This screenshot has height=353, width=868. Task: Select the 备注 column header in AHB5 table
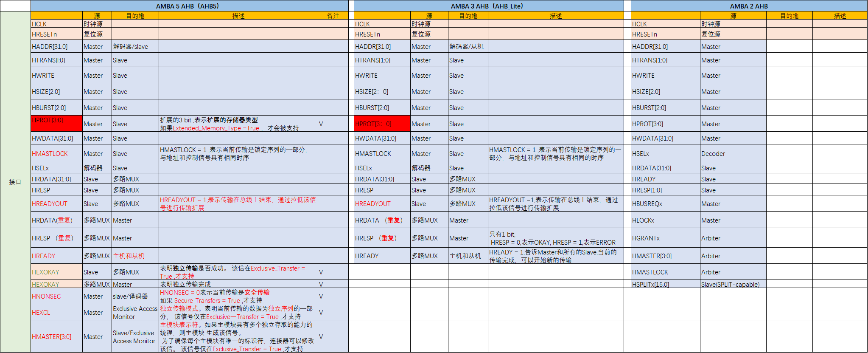333,16
